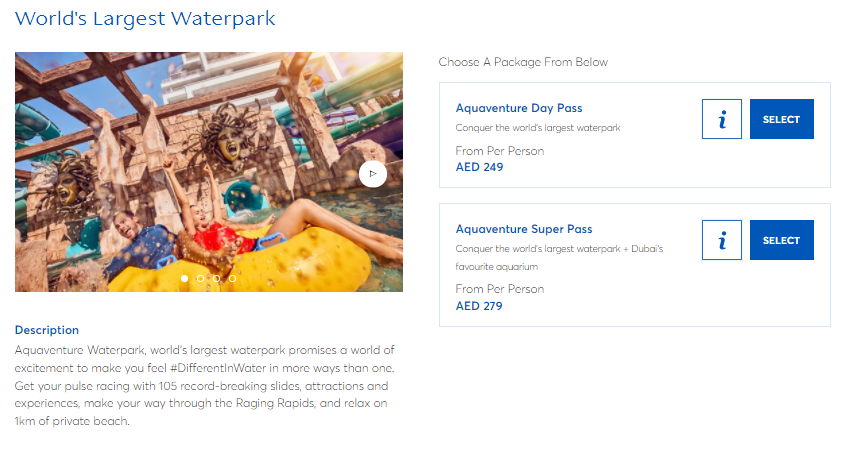
Task: Select the Aquaventure Day Pass package
Action: (x=781, y=119)
